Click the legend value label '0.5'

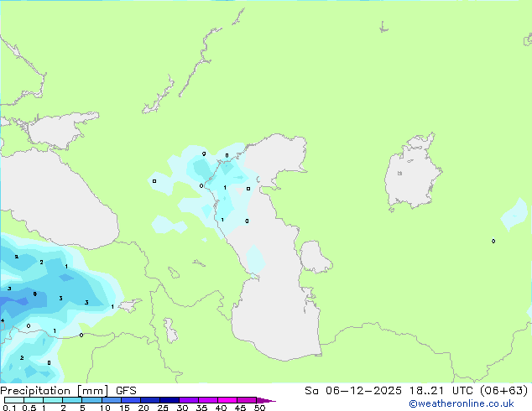coord(29,408)
